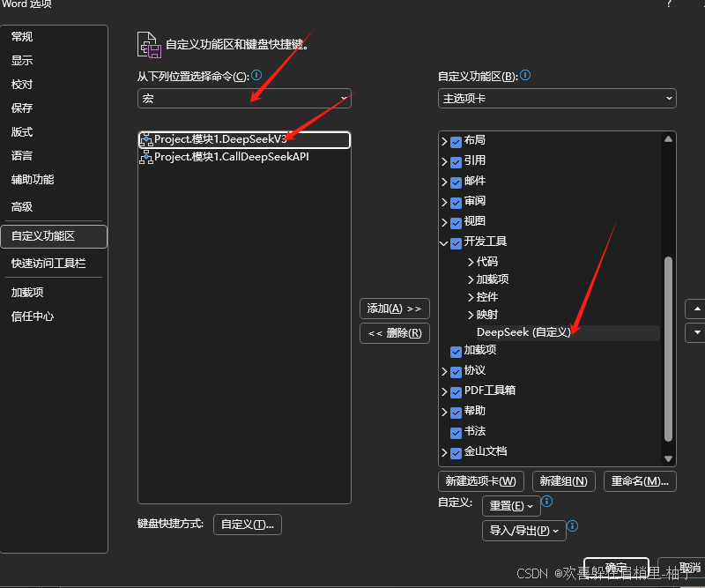The height and width of the screenshot is (588, 705).
Task: Open the 显示 options category
Action: pos(22,60)
